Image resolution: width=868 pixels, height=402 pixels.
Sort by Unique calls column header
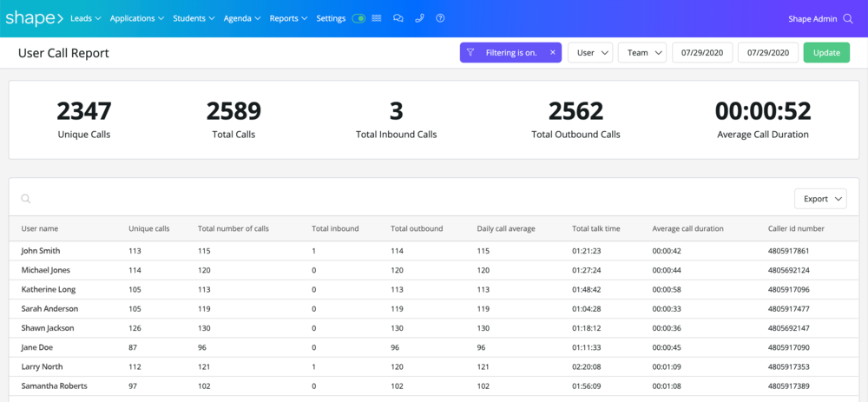pos(149,228)
